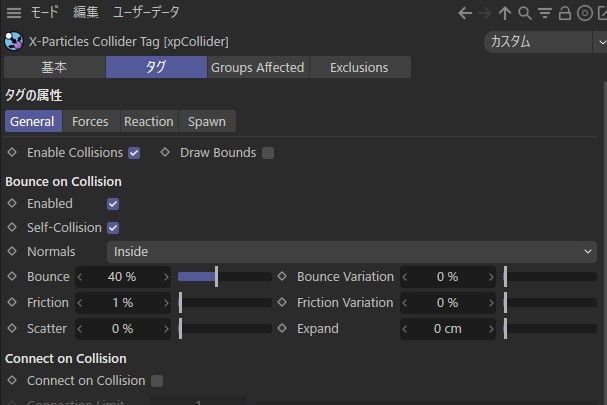Viewport: 607px width, 405px height.
Task: Click the Bounce Variation slider
Action: pyautogui.click(x=550, y=277)
